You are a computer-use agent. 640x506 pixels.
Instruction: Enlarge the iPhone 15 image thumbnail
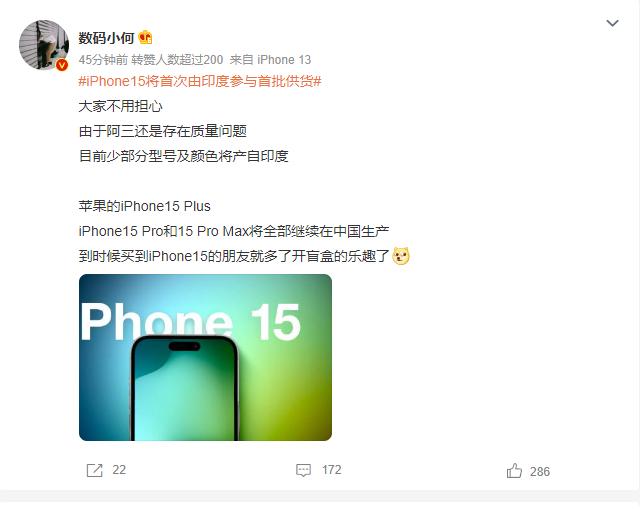(x=205, y=357)
